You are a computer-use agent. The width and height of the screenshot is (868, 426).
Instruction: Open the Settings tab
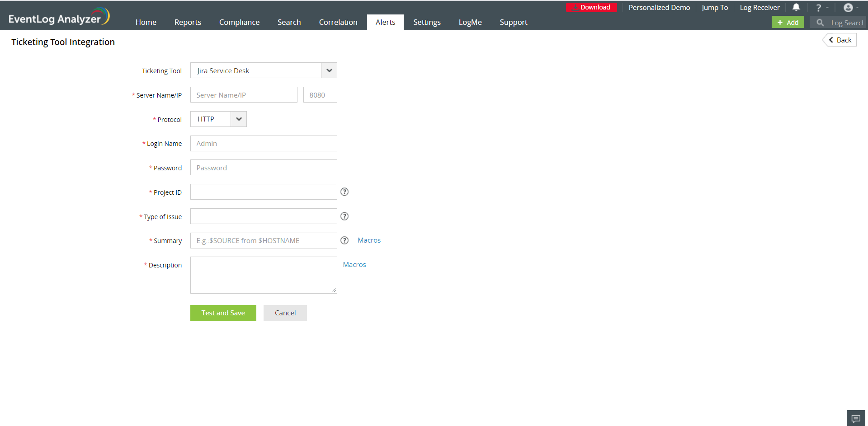coord(427,22)
